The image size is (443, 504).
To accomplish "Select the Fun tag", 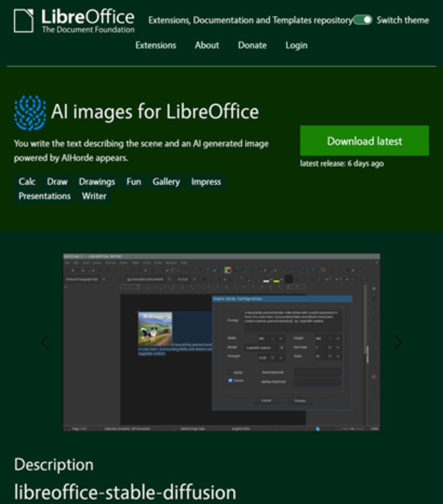I will click(x=134, y=181).
